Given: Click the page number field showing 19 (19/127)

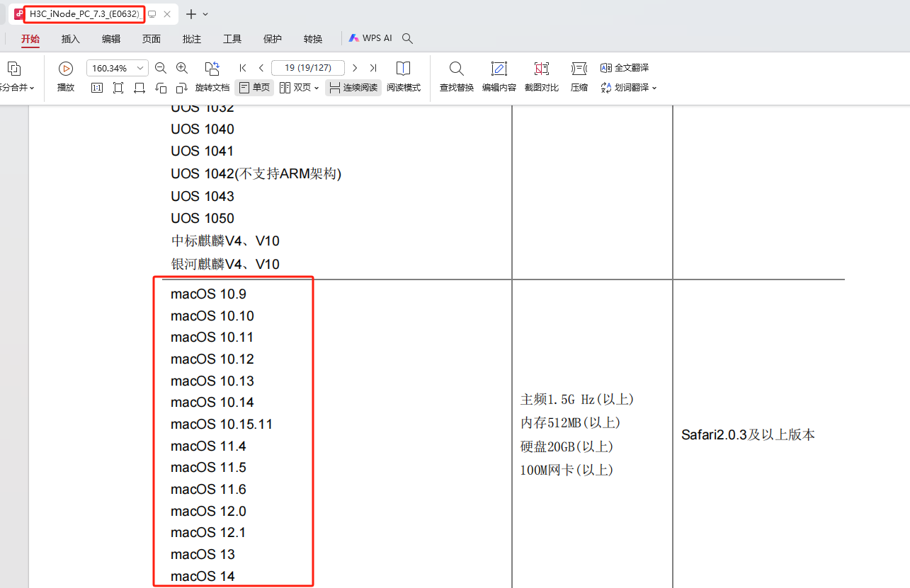Looking at the screenshot, I should click(308, 68).
